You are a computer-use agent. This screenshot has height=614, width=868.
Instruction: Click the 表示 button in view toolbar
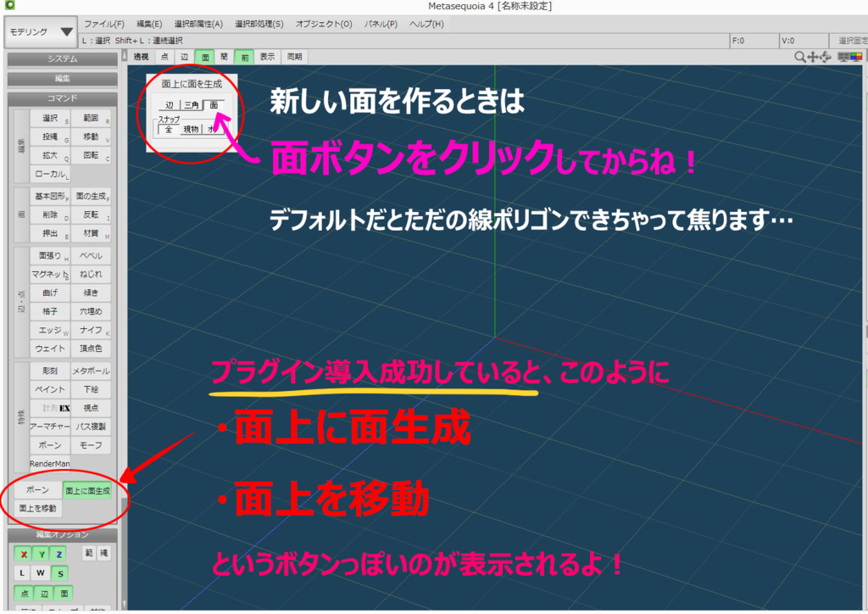267,57
